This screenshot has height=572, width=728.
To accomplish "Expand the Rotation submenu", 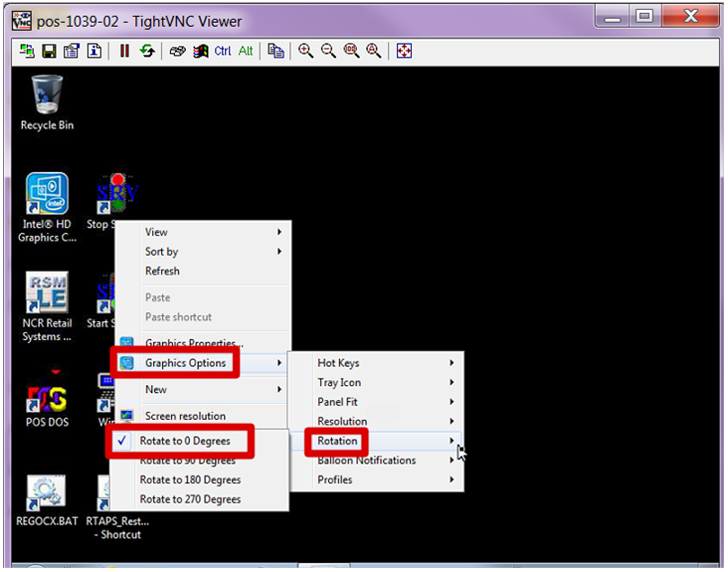I will (338, 441).
